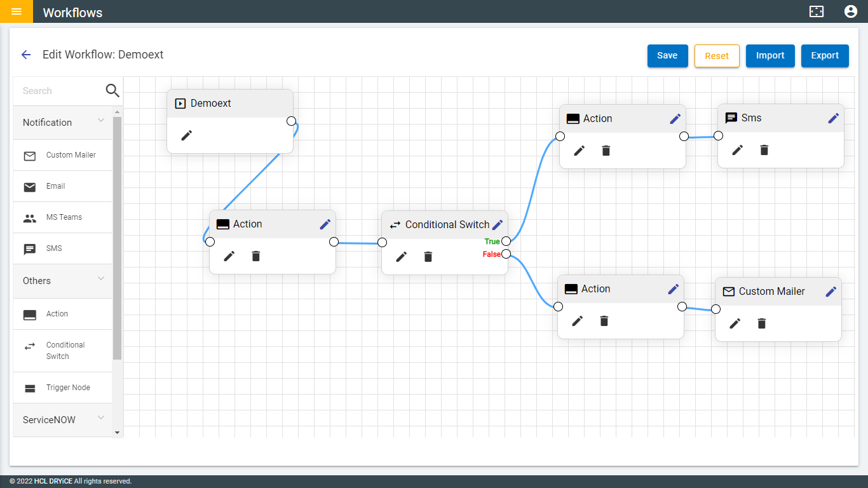Click the magnifier search icon in sidebar
The width and height of the screenshot is (868, 488).
(112, 91)
